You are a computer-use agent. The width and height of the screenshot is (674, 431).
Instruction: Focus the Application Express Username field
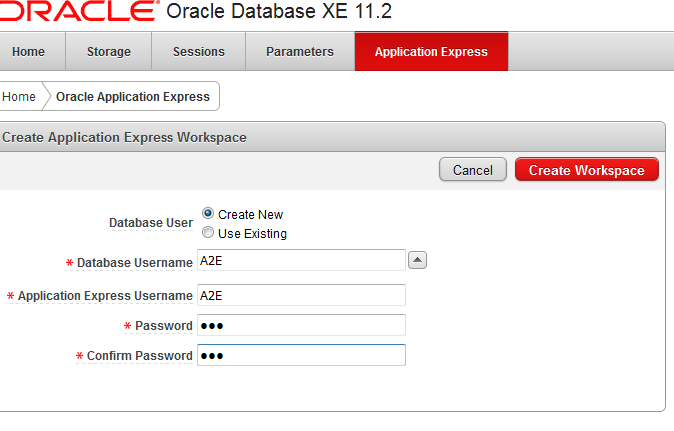click(x=301, y=295)
